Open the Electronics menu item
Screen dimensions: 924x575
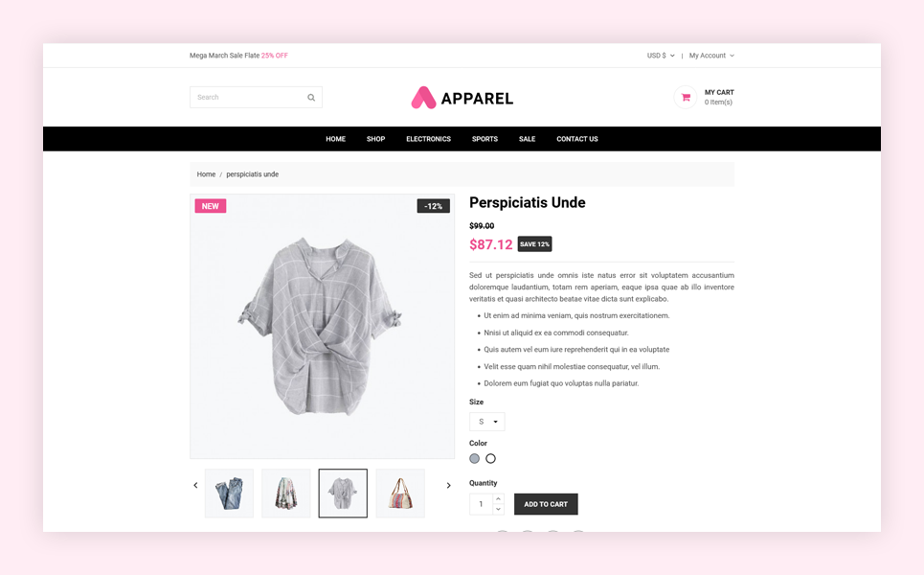(428, 139)
